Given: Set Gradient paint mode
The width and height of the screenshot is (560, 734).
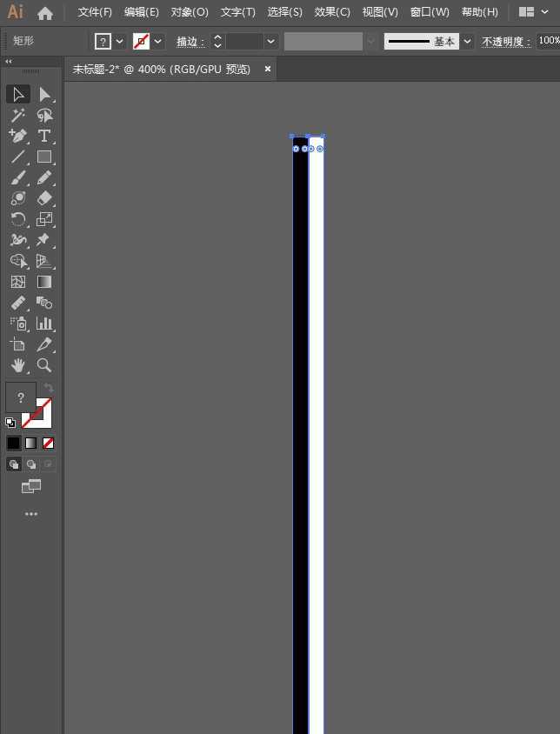Looking at the screenshot, I should pos(31,443).
